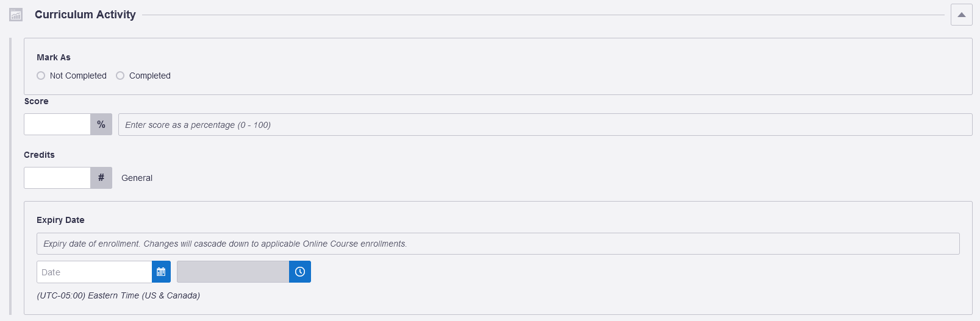Screen dimensions: 980x321
Task: Click the hash symbol beside Credits
Action: pyautogui.click(x=101, y=178)
